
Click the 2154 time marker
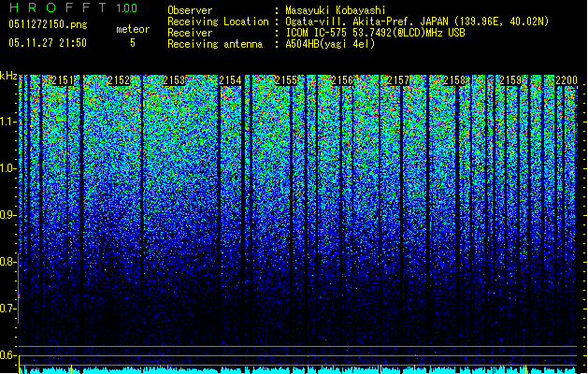230,80
